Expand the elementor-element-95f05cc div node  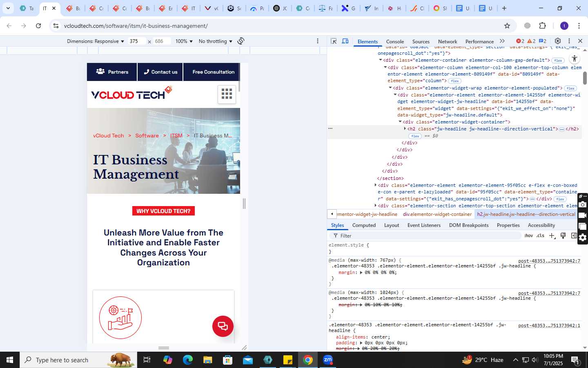pyautogui.click(x=376, y=185)
